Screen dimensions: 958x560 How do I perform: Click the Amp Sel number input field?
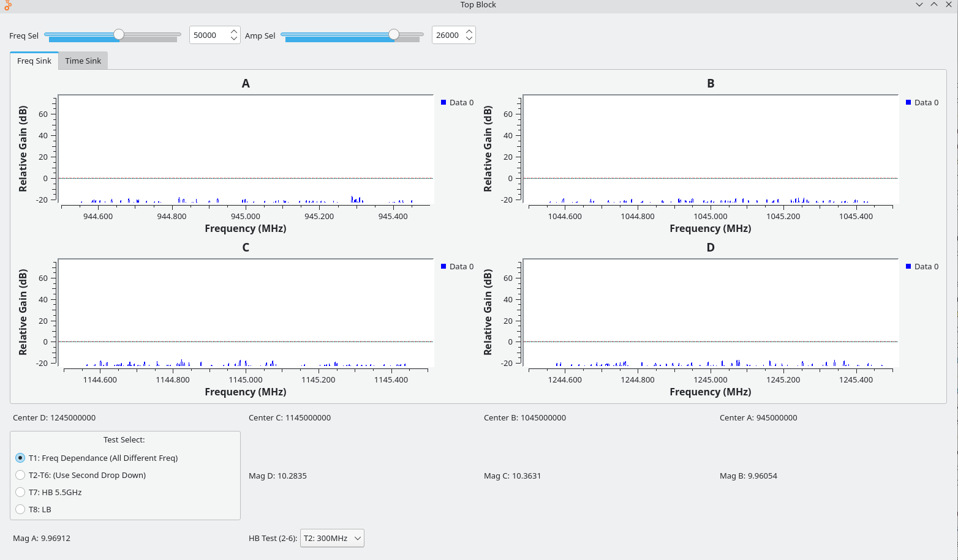click(x=448, y=35)
